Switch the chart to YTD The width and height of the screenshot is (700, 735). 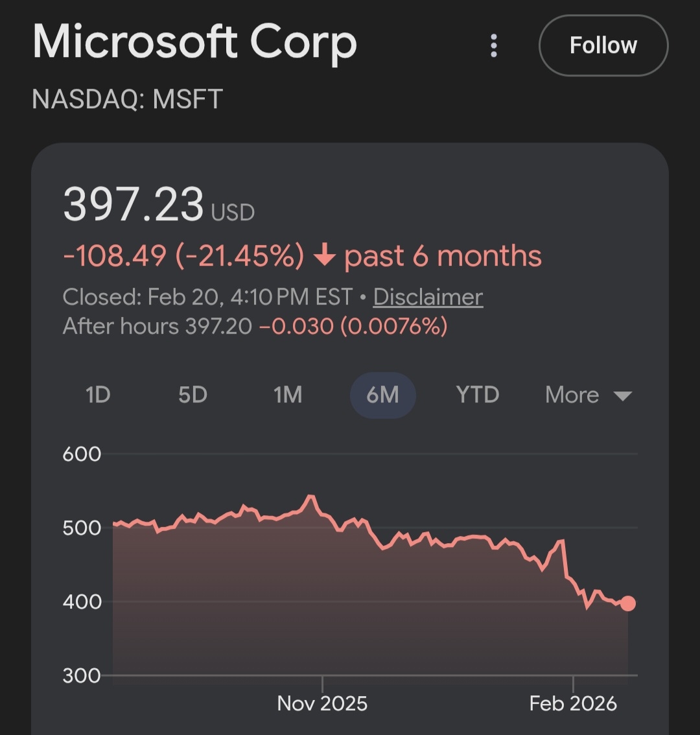[x=478, y=395]
